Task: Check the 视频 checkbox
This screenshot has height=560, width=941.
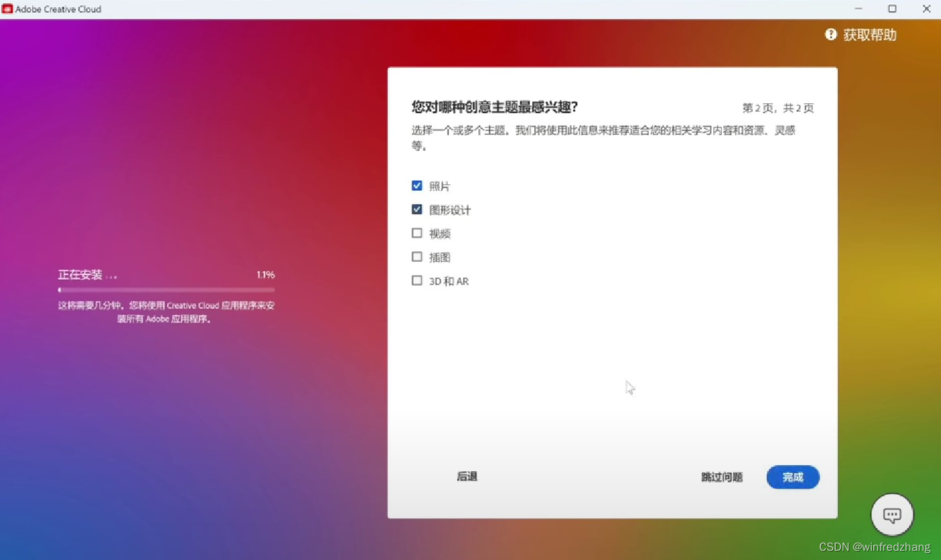Action: pos(417,233)
